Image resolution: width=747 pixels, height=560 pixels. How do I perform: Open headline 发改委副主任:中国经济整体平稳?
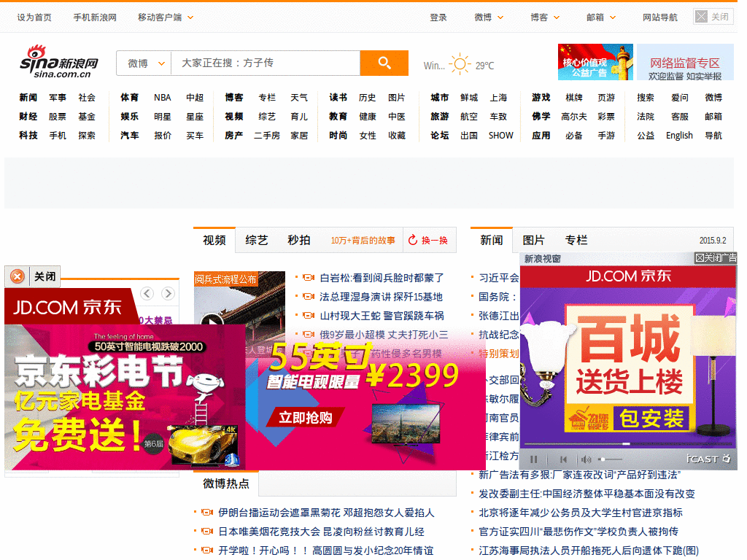(x=587, y=494)
